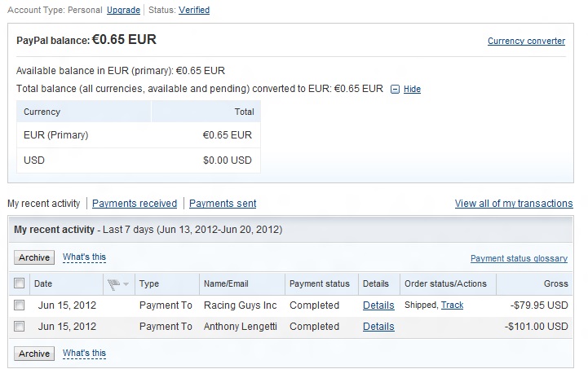Open the flag filter dropdown arrow
The height and width of the screenshot is (369, 588).
tap(126, 285)
